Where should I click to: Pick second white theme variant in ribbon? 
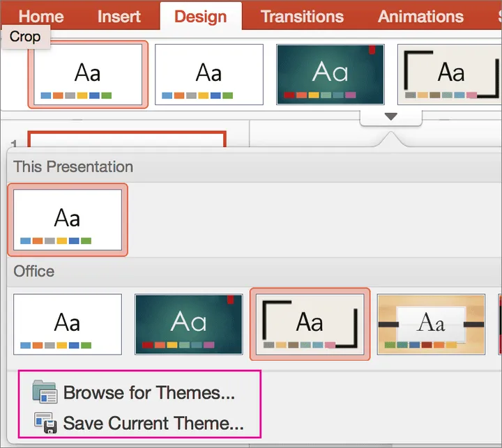pos(208,75)
